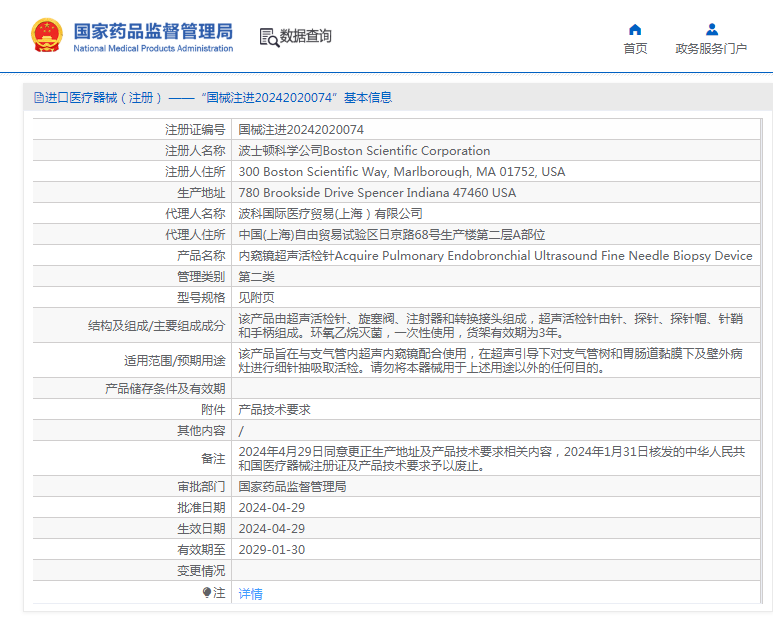Click the intended use text 该产品旨在

[x=491, y=360]
